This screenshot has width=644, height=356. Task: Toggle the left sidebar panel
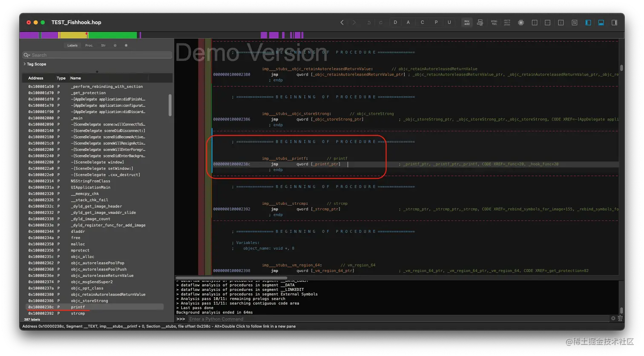point(588,23)
